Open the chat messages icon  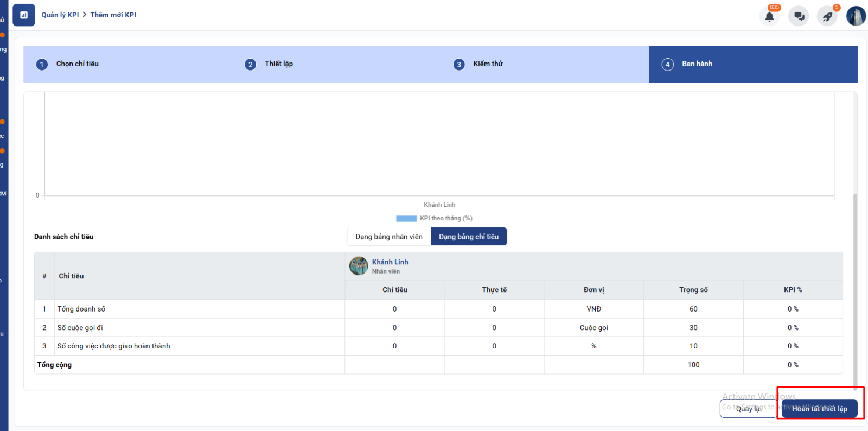799,16
